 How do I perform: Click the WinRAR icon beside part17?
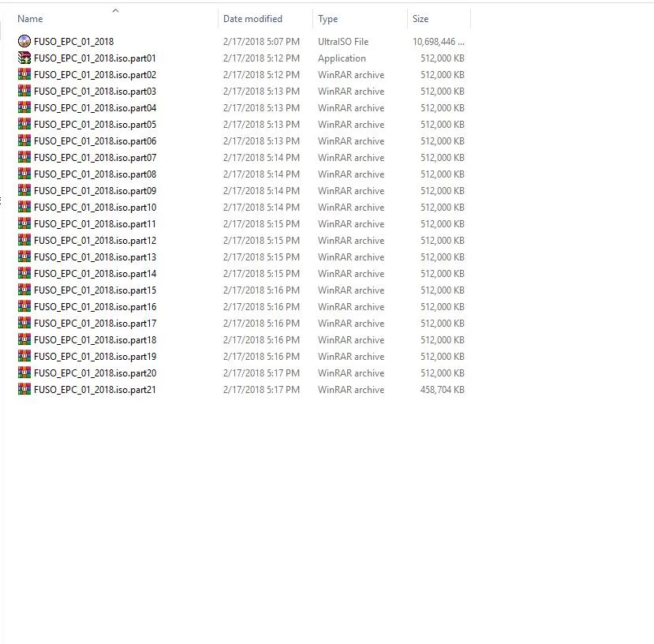click(x=24, y=323)
